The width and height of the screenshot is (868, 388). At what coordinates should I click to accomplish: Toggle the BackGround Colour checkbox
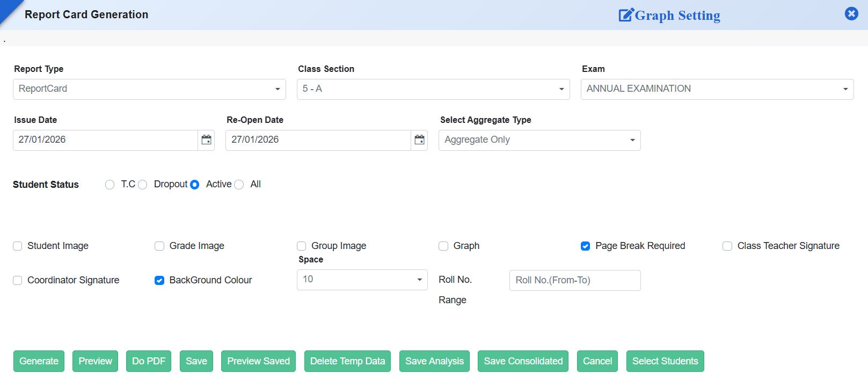(x=159, y=281)
